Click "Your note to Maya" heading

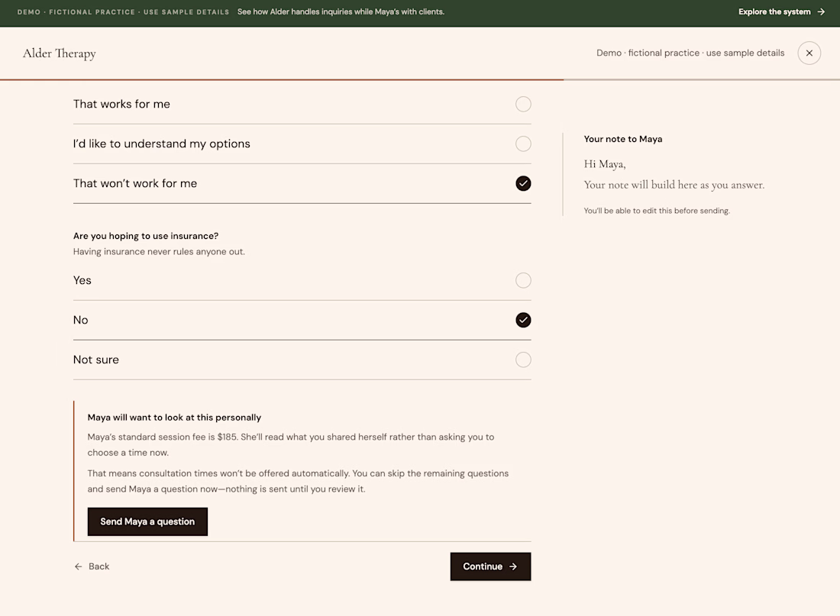(x=623, y=139)
